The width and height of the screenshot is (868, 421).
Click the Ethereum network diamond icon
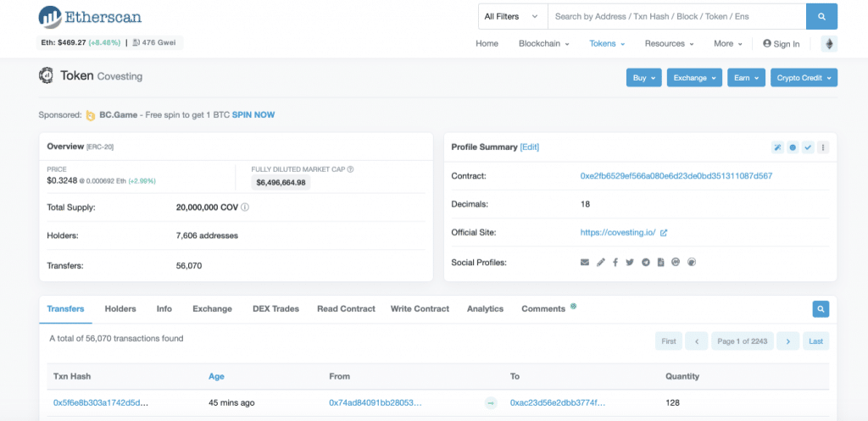tap(829, 44)
